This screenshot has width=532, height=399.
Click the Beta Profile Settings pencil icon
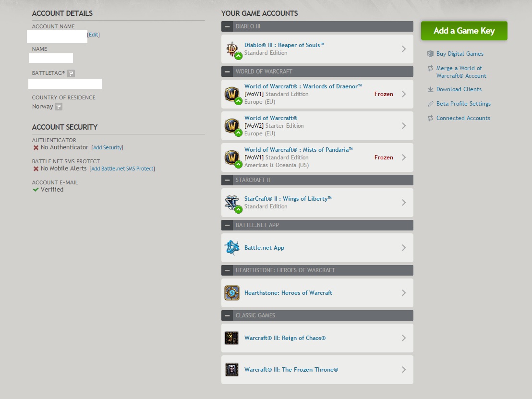tap(430, 104)
